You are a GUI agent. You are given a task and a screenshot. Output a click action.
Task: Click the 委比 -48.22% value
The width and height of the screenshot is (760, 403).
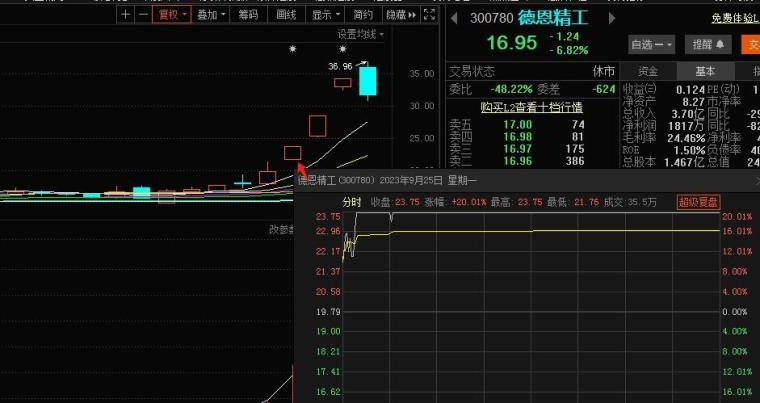[511, 89]
